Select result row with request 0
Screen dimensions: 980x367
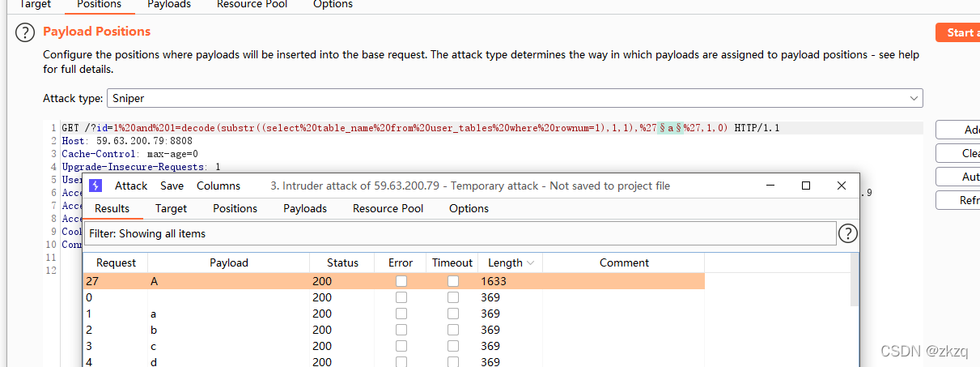coord(394,297)
